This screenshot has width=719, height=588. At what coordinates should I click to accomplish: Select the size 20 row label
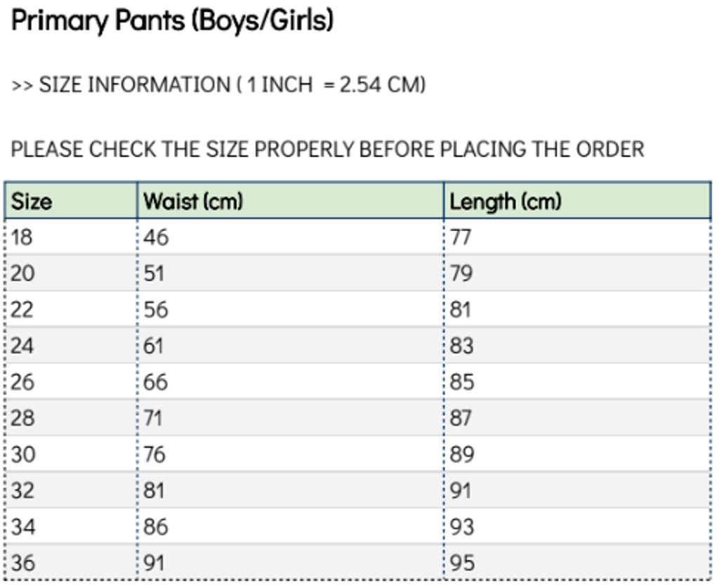coord(22,273)
